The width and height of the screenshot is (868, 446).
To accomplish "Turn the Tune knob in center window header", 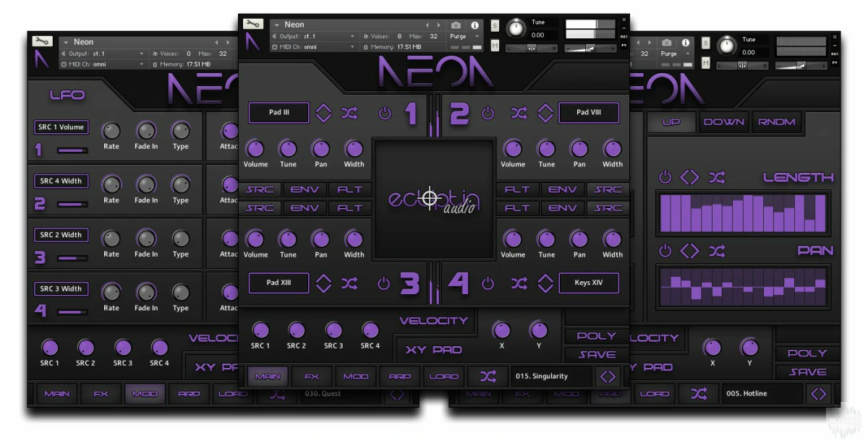I will pyautogui.click(x=516, y=27).
